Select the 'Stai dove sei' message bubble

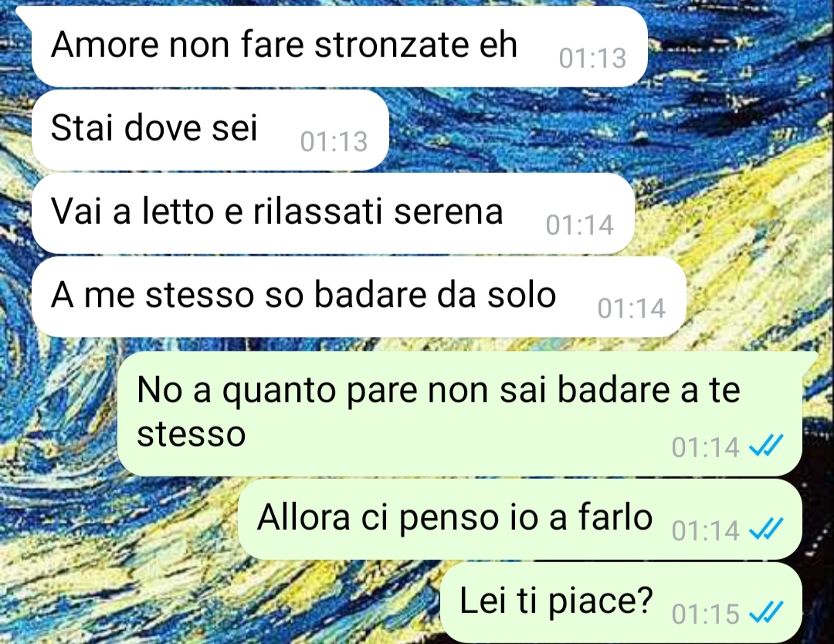(210, 130)
